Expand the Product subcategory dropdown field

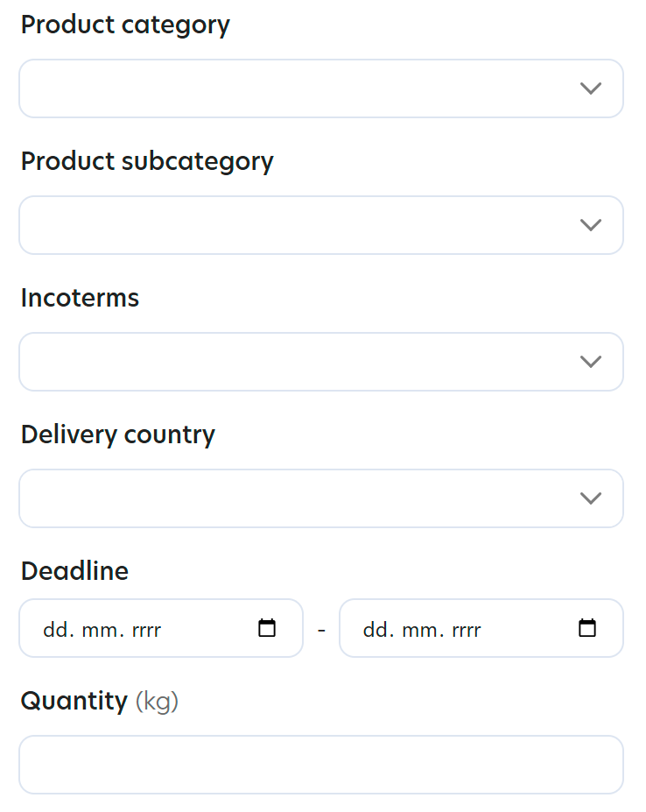click(x=298, y=225)
